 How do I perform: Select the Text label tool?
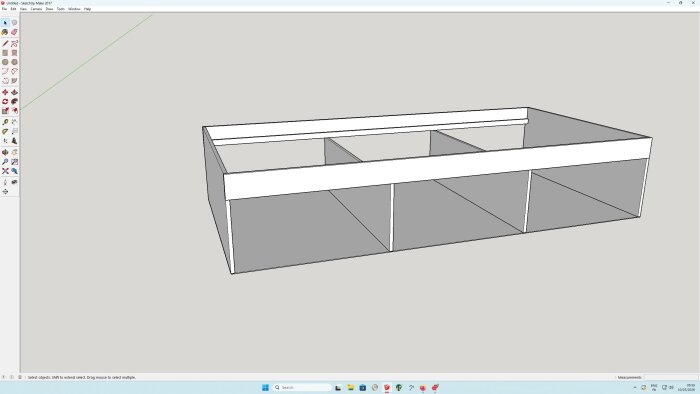(14, 132)
